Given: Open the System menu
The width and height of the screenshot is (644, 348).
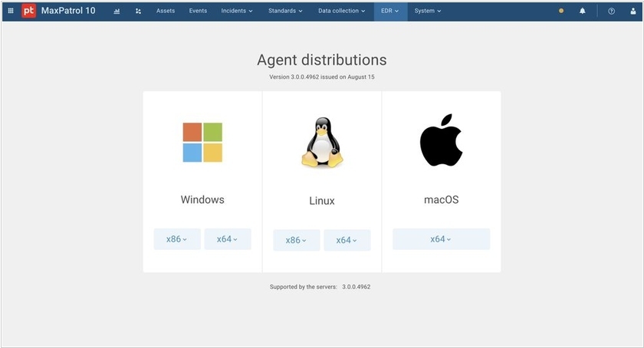Looking at the screenshot, I should [427, 11].
